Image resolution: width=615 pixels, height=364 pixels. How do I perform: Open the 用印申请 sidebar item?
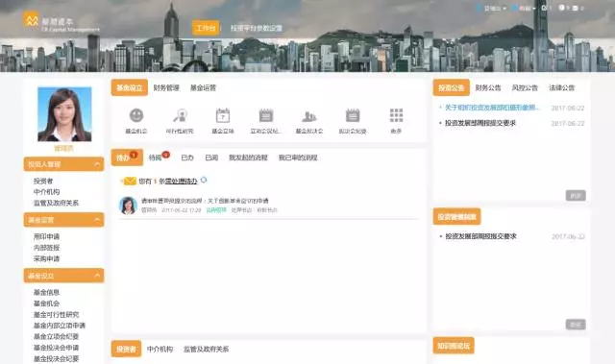click(x=47, y=236)
